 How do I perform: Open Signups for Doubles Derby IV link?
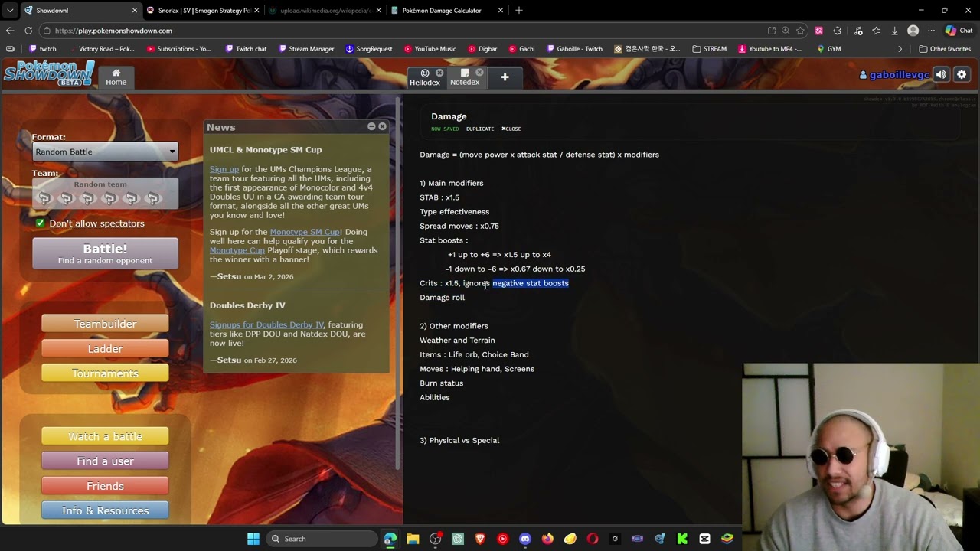267,324
